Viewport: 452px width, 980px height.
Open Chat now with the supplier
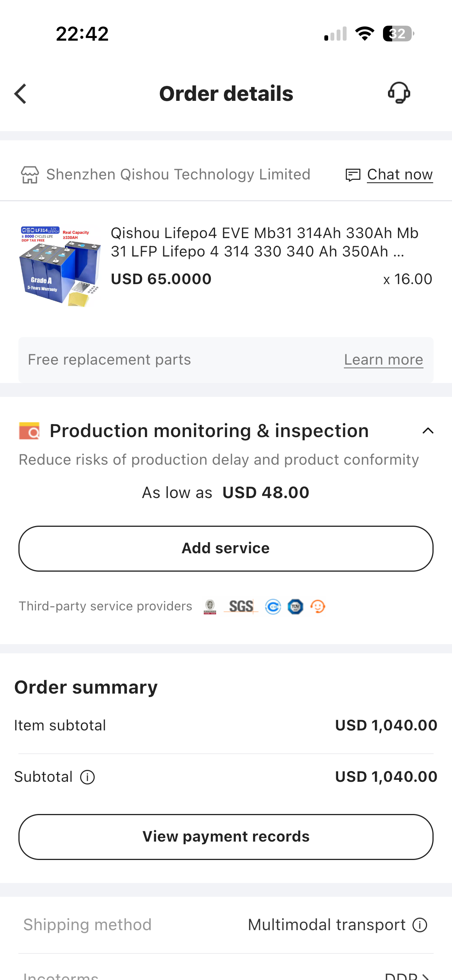(399, 175)
